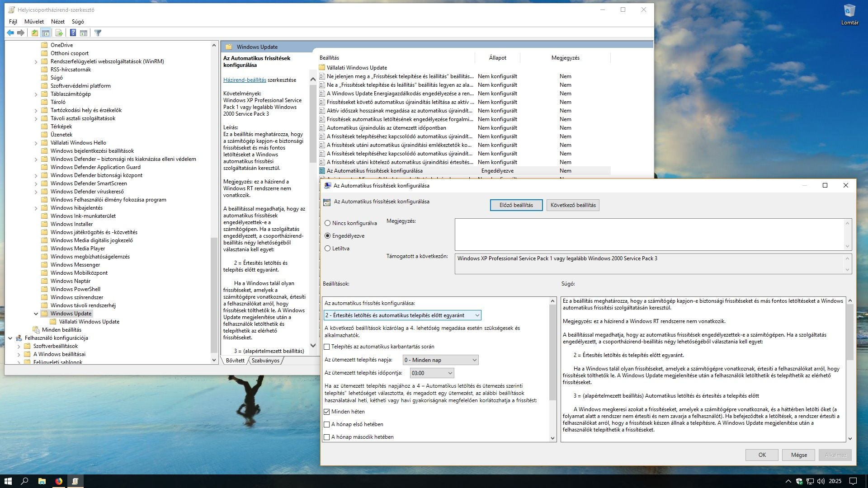868x488 pixels.
Task: Toggle the Show/Hide Action Pane toolbar icon
Action: click(84, 33)
